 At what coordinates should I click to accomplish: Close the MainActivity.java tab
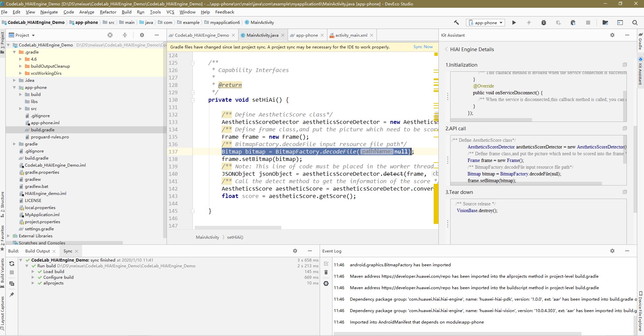[283, 35]
